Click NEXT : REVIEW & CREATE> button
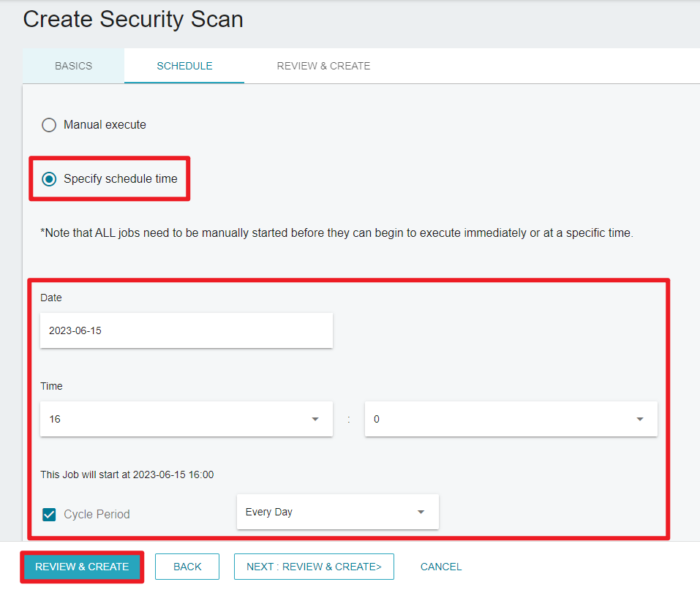This screenshot has height=590, width=700. click(x=314, y=567)
